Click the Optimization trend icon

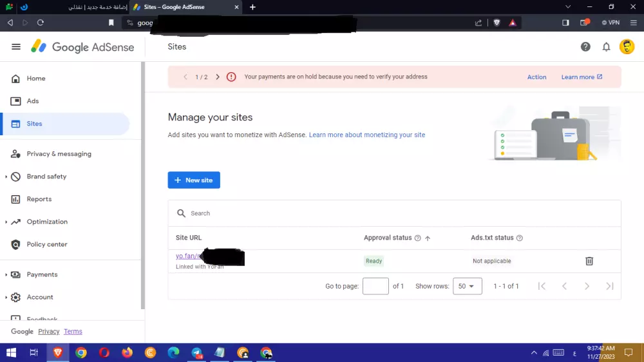15,222
